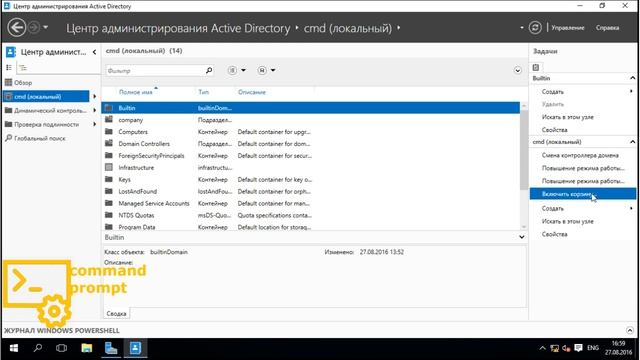The width and height of the screenshot is (640, 360).
Task: Click the filter search magnifier icon
Action: click(x=209, y=70)
